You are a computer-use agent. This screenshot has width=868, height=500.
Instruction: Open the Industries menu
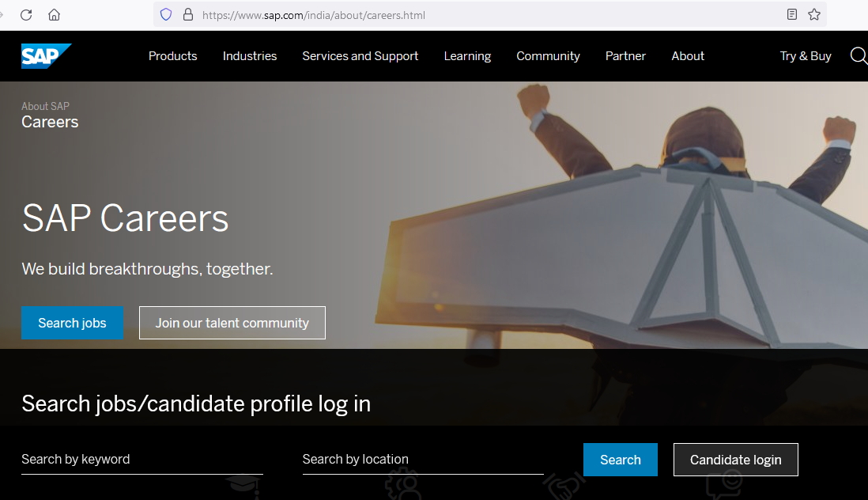(250, 56)
